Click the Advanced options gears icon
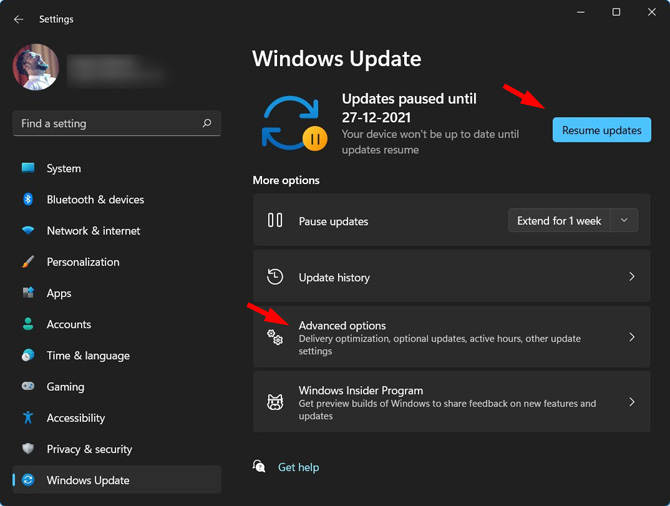670x506 pixels. point(275,337)
